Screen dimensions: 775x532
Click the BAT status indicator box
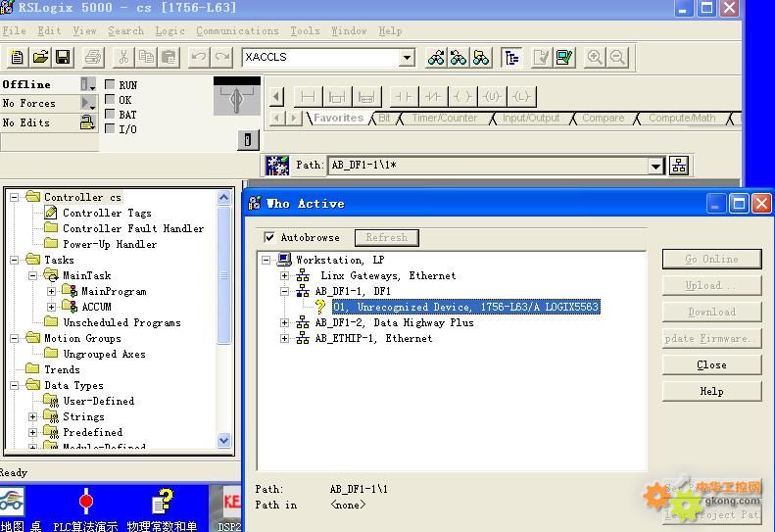tap(110, 115)
